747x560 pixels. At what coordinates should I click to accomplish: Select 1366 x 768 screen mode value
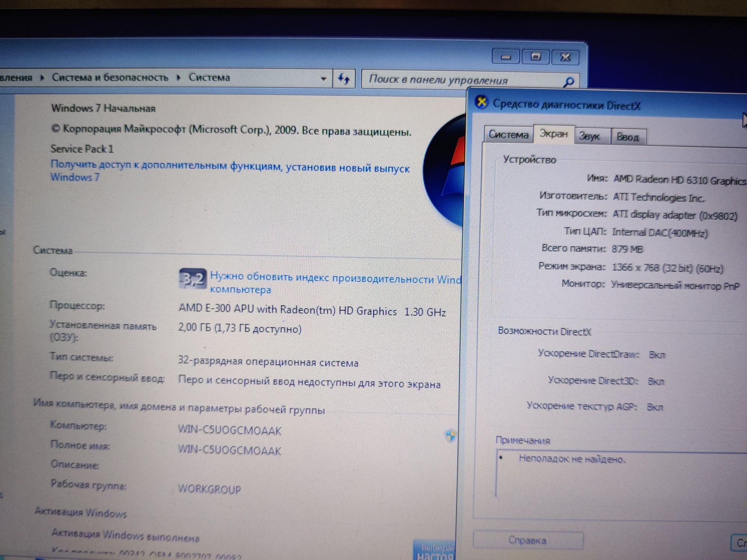coord(667,268)
